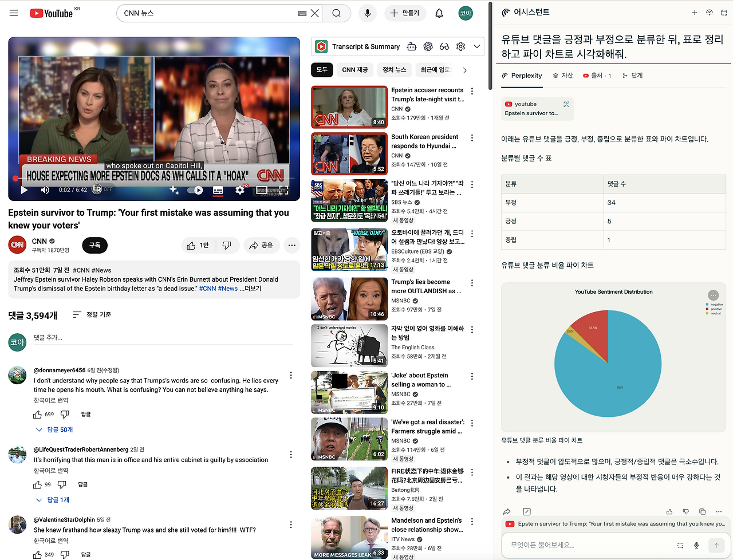Open the youtube source card in assistant
Viewport: 733px width, 560px height.
coord(537,109)
